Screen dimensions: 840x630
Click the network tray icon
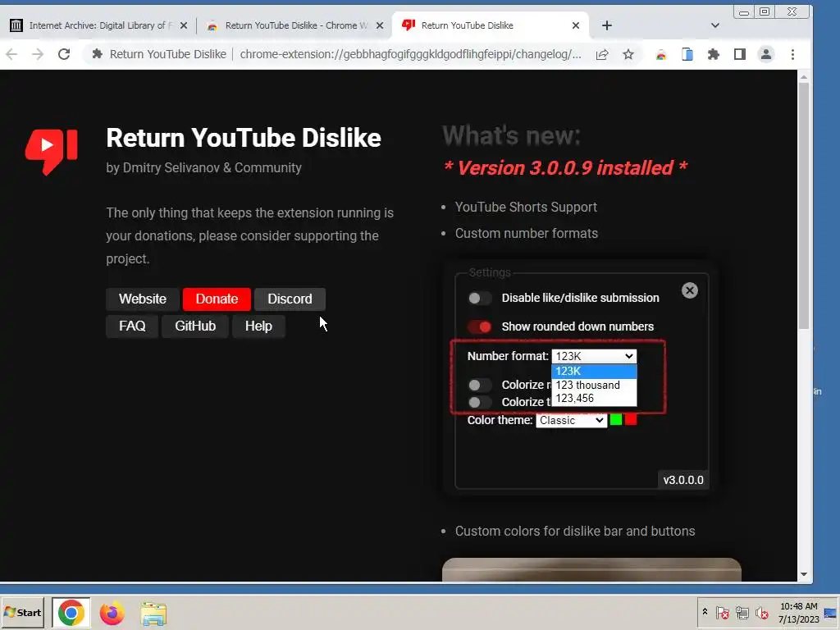point(742,612)
